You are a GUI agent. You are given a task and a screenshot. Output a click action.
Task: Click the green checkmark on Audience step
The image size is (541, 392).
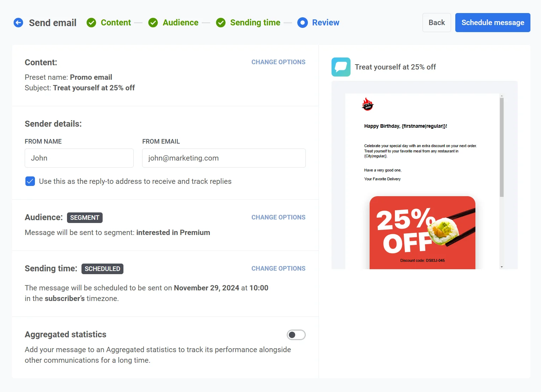coord(153,22)
